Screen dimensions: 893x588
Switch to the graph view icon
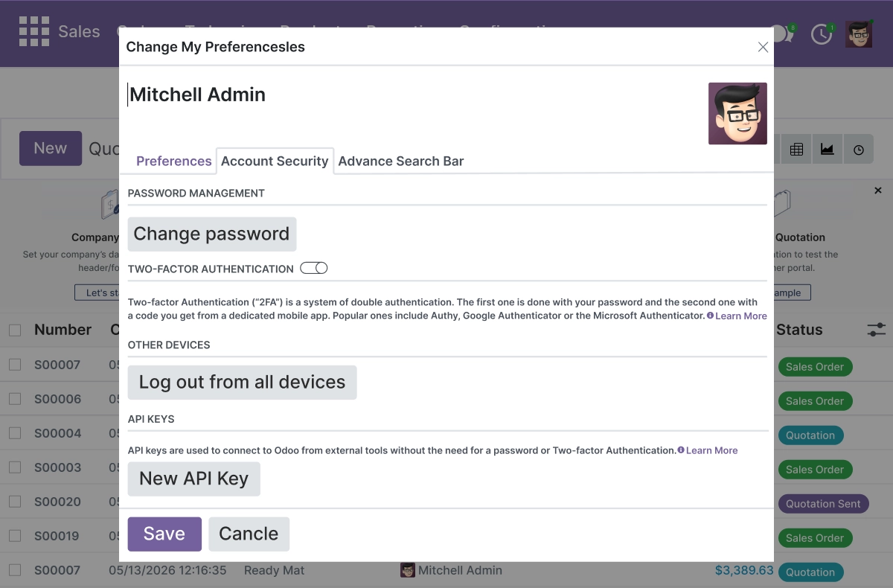click(828, 150)
